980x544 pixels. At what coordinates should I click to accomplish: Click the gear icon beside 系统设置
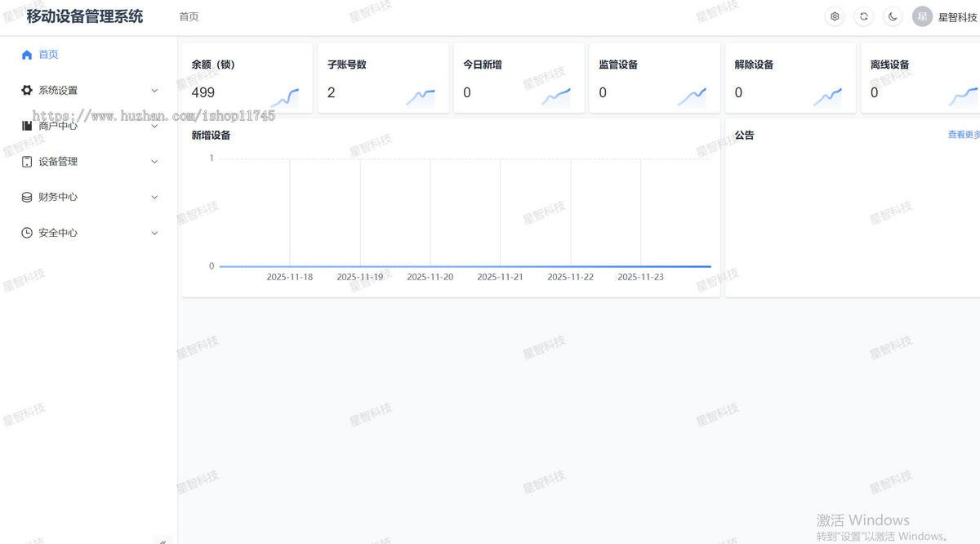(27, 91)
